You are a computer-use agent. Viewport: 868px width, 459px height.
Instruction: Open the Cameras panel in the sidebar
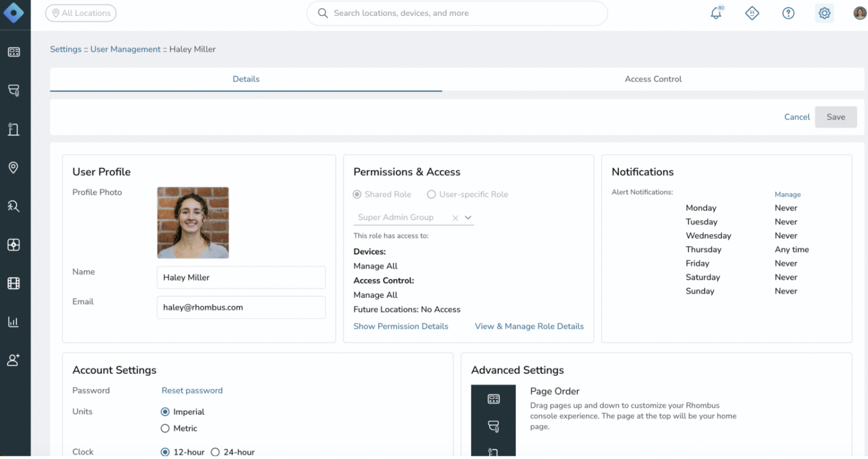(x=14, y=90)
